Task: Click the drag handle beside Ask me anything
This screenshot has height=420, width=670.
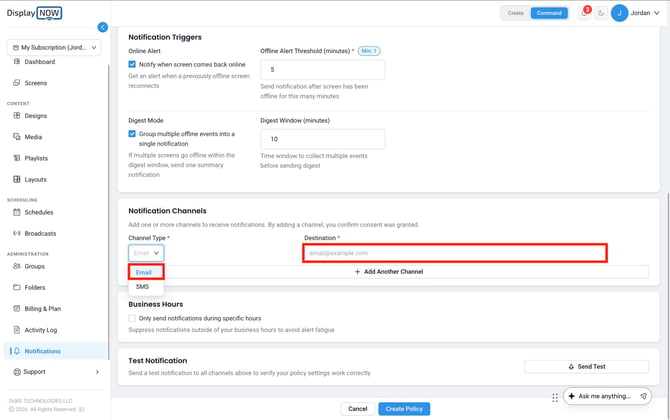Action: (555, 398)
